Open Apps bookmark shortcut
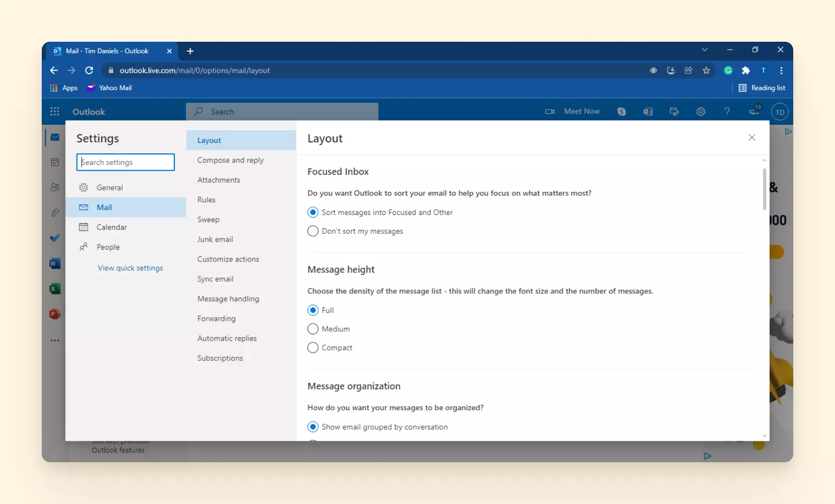 [64, 88]
